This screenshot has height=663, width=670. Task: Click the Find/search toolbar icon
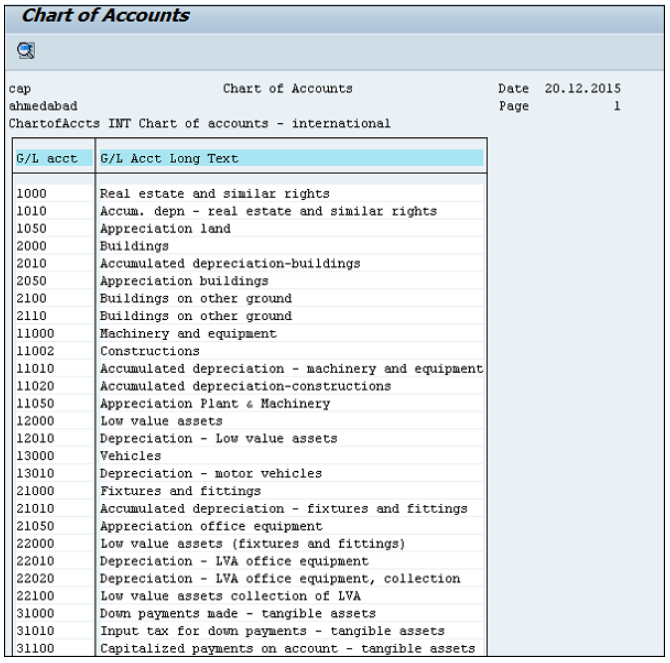click(25, 49)
